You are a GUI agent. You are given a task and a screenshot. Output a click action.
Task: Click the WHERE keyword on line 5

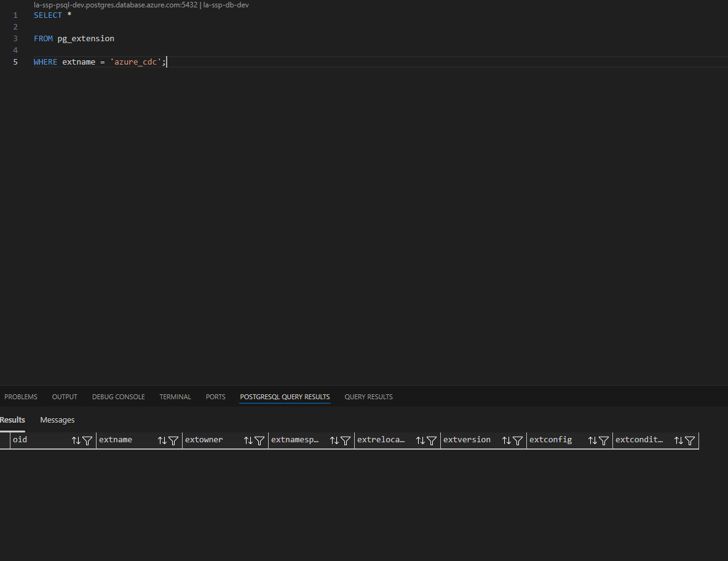point(45,62)
